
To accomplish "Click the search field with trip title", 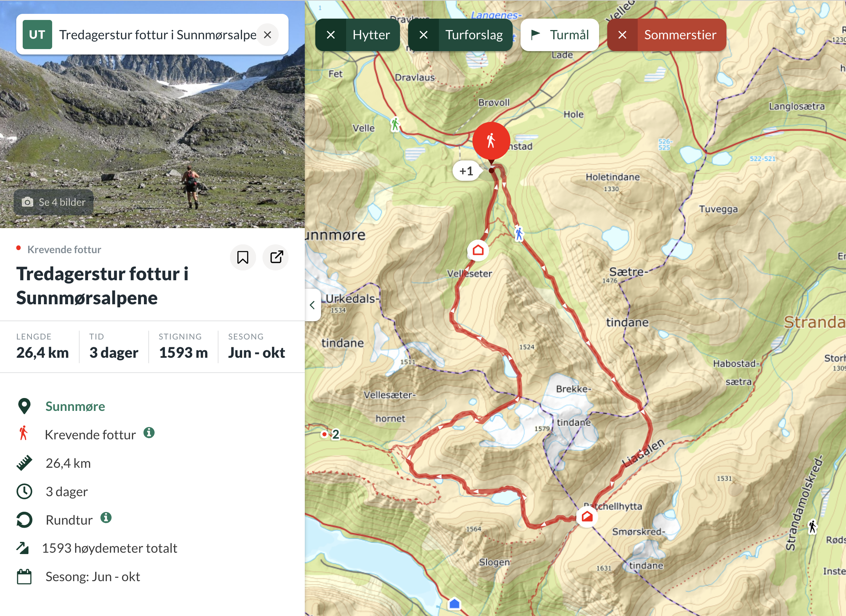I will [x=157, y=35].
